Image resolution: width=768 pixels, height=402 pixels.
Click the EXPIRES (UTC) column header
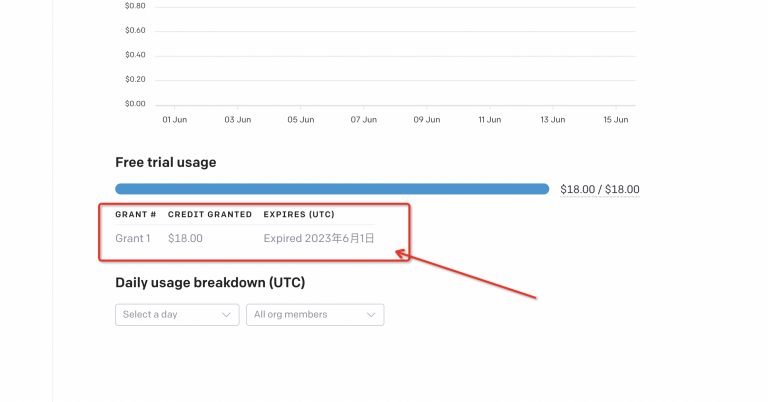pyautogui.click(x=299, y=214)
